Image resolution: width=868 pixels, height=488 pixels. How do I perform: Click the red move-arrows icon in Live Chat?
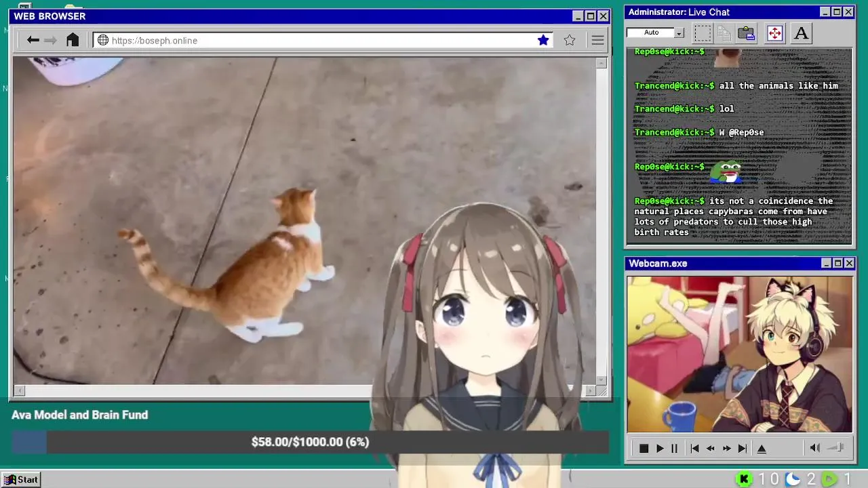coord(774,33)
